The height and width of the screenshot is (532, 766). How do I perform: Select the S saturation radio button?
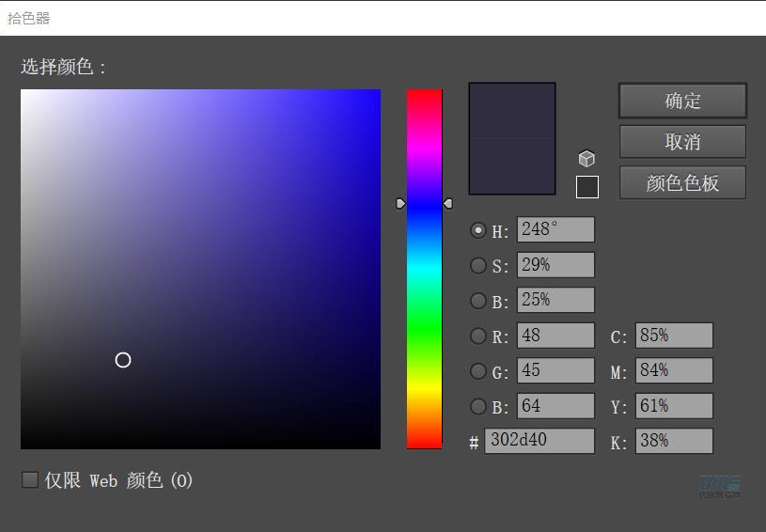click(x=478, y=266)
